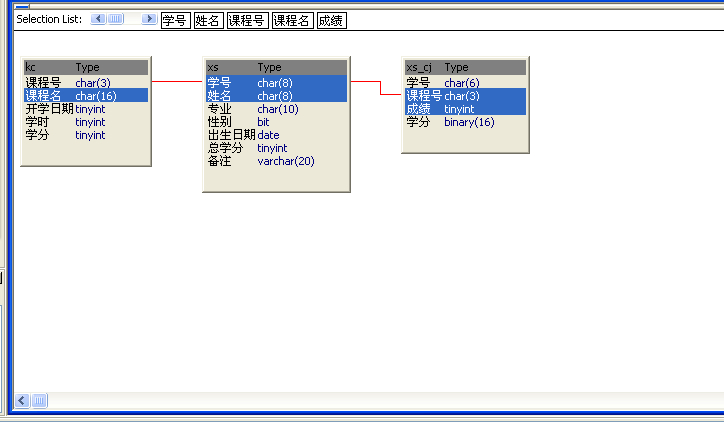Click the xs table header

(x=276, y=67)
